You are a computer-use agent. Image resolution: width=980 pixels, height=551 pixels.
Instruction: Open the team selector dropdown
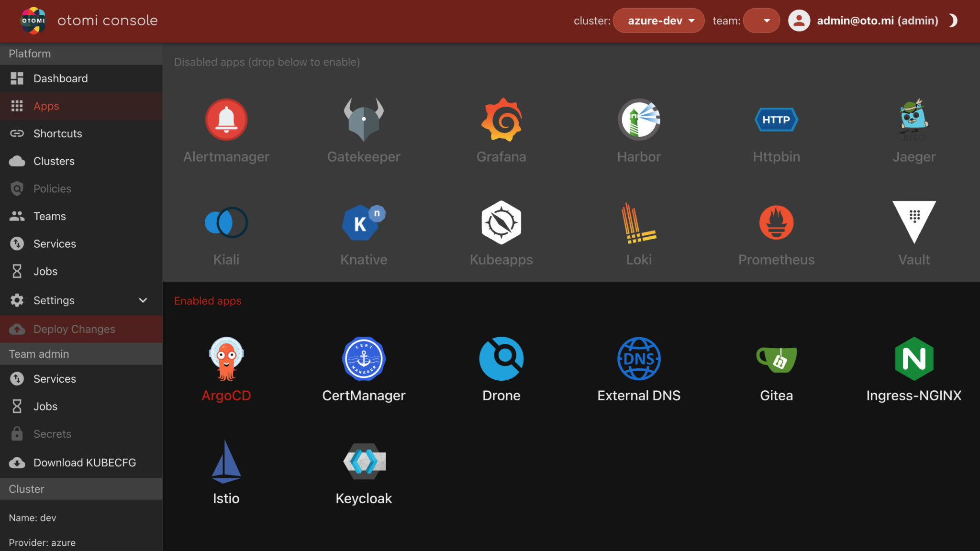(761, 21)
